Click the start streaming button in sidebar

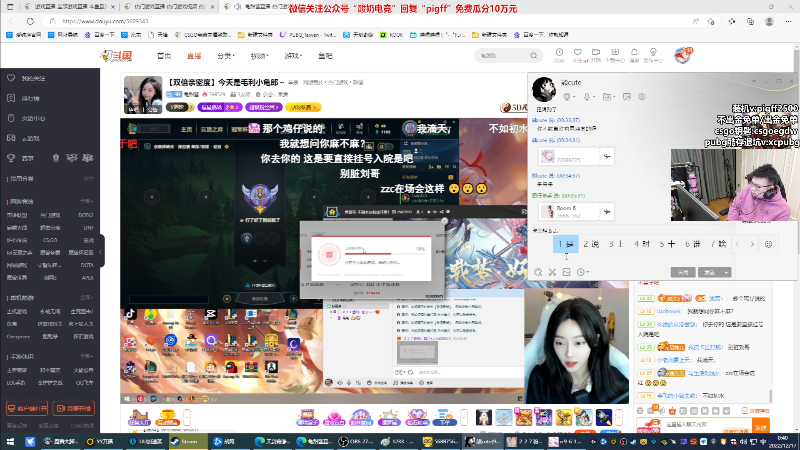point(74,408)
